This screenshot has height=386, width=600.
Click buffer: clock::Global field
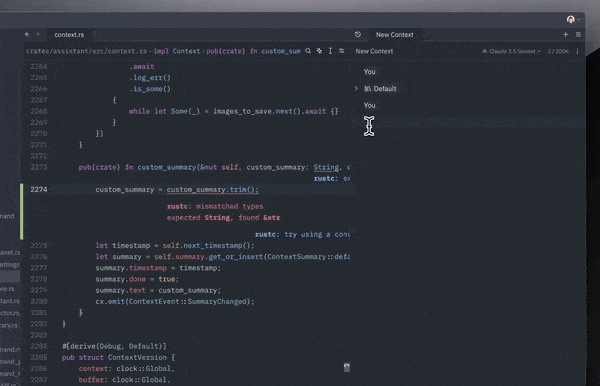tap(124, 379)
